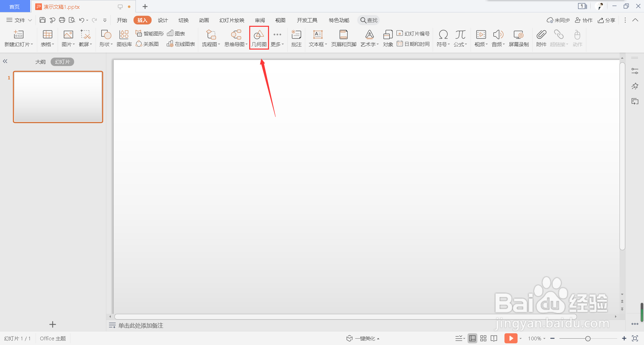Insert smart graphic (智能图形)
Screen dimensions: 644x345
pos(150,33)
